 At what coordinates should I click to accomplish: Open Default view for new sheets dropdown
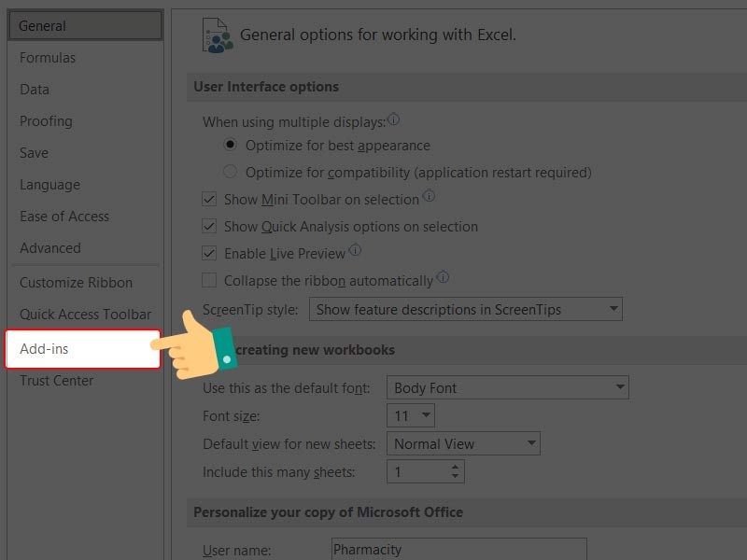(x=463, y=443)
